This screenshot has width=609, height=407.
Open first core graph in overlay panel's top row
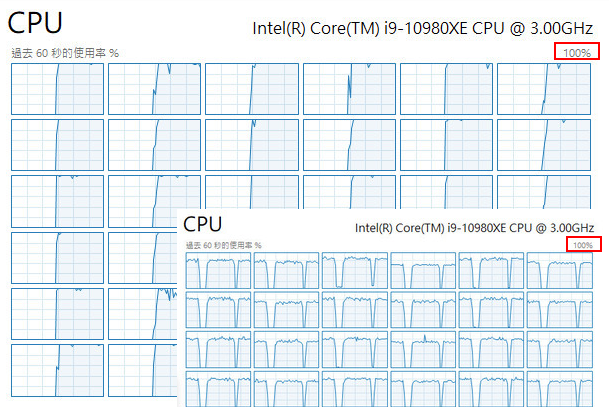coord(218,270)
